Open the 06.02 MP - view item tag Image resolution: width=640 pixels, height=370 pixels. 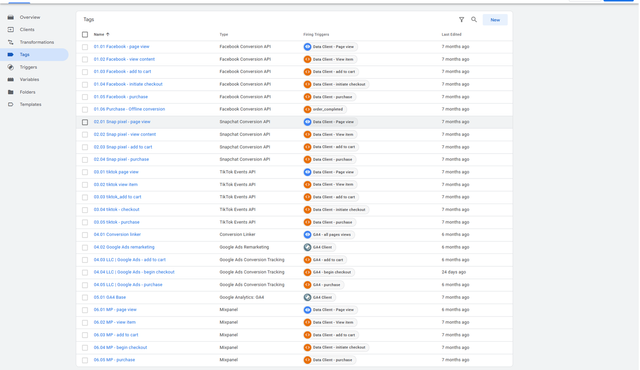[115, 322]
